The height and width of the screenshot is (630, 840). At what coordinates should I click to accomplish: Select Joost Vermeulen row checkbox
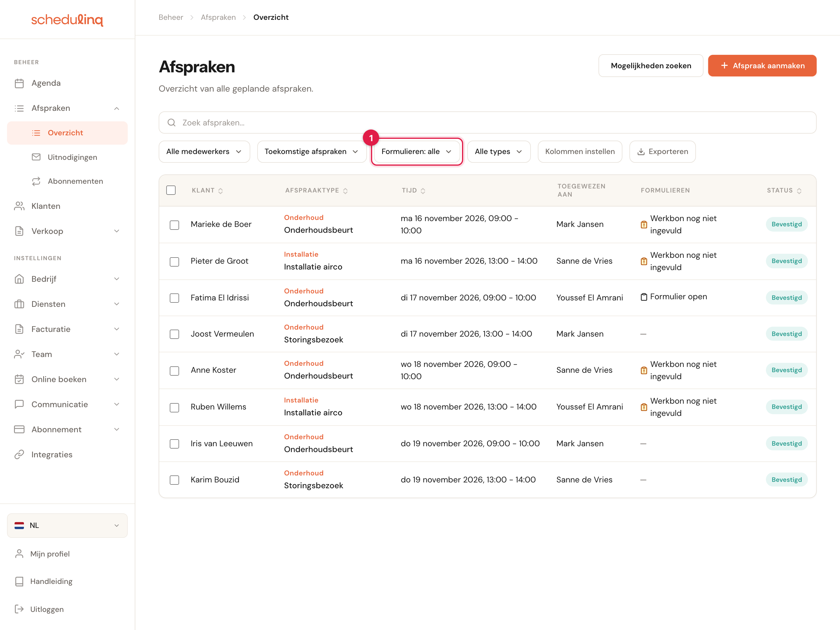tap(174, 334)
